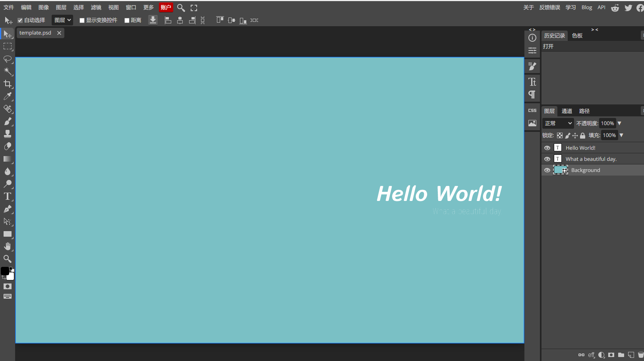Viewport: 644px width, 361px height.
Task: Select the Eraser tool
Action: [8, 147]
